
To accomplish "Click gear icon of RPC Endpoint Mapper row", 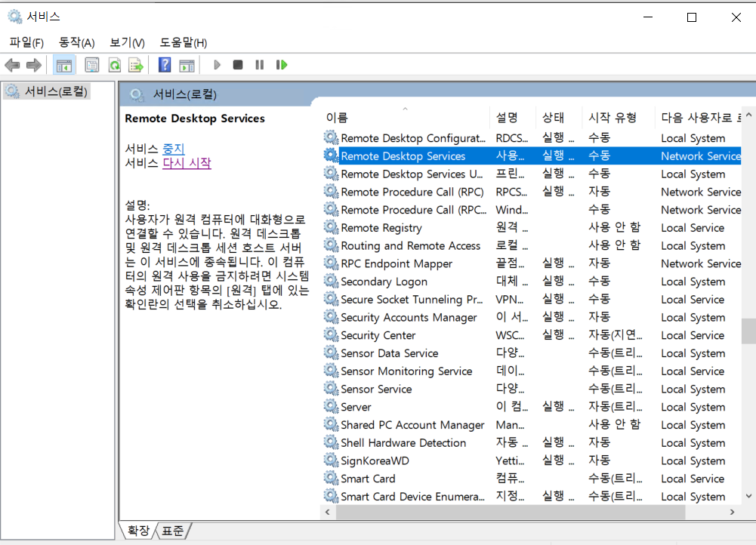I will (x=331, y=263).
